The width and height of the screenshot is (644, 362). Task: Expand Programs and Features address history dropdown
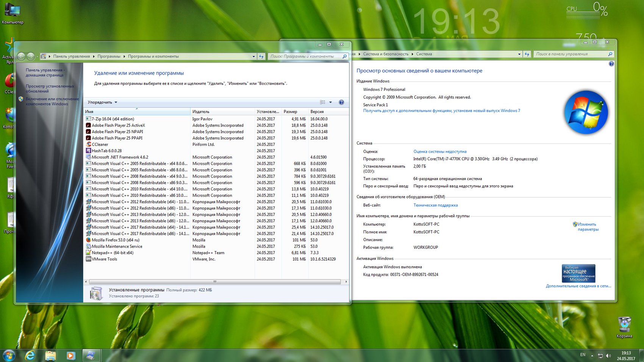pos(253,56)
